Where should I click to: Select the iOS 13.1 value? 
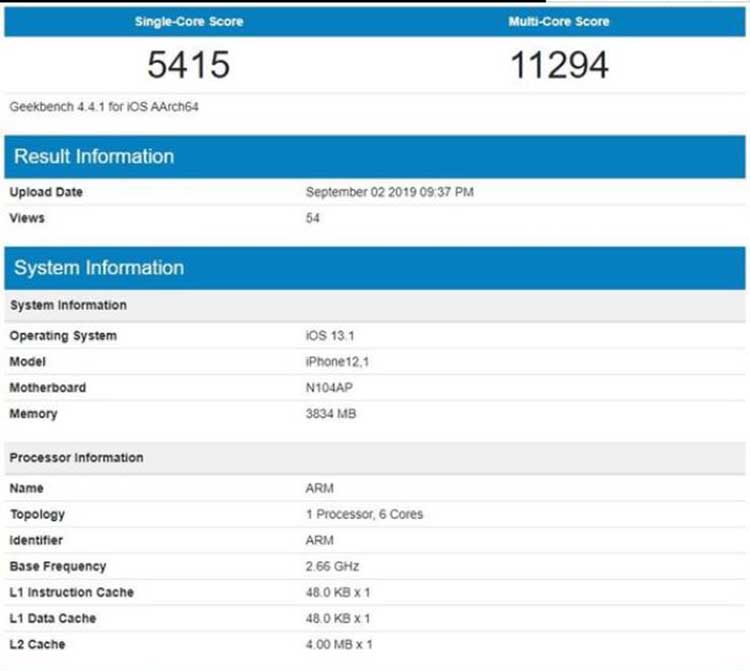[330, 336]
